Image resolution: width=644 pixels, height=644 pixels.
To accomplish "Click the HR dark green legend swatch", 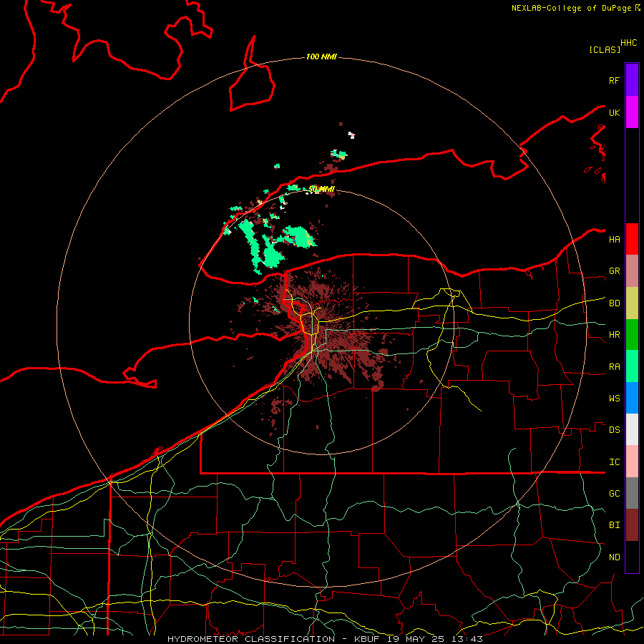I will click(x=632, y=335).
